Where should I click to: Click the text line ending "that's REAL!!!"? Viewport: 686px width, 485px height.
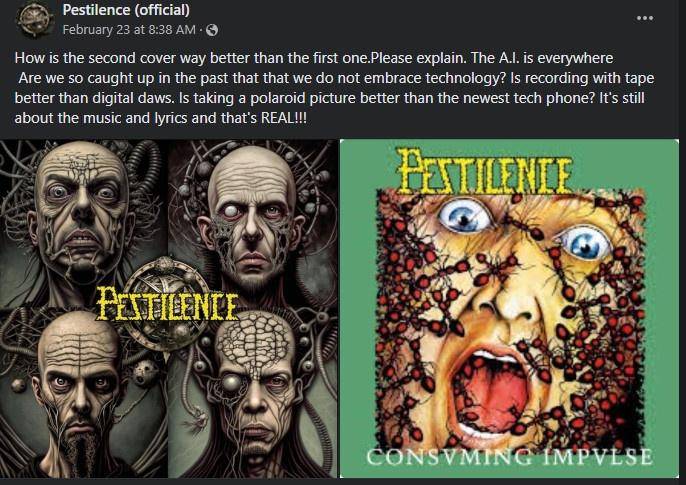pyautogui.click(x=161, y=118)
